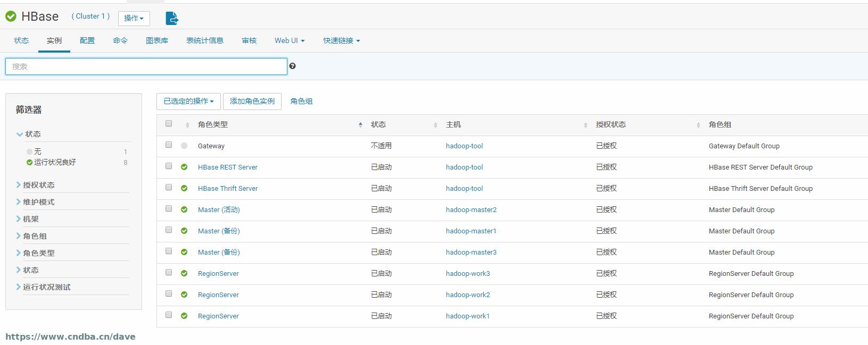Open the hadoop-master2 host link

point(471,209)
